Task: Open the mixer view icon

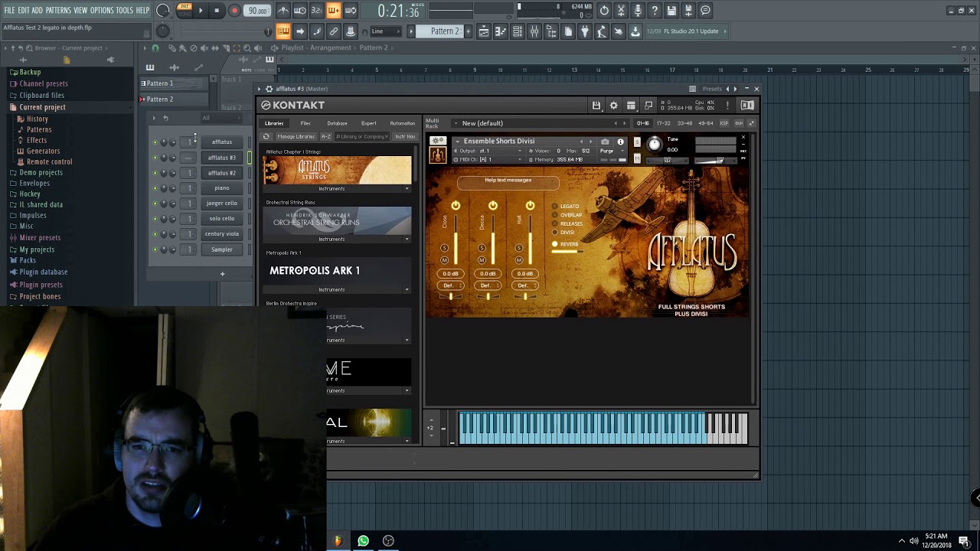Action: (x=534, y=31)
